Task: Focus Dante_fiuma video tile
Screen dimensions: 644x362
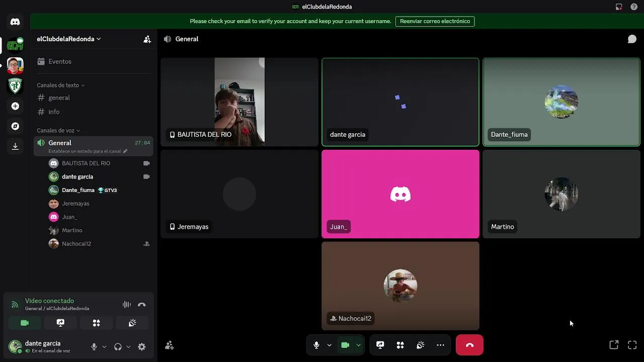Action: point(561,102)
